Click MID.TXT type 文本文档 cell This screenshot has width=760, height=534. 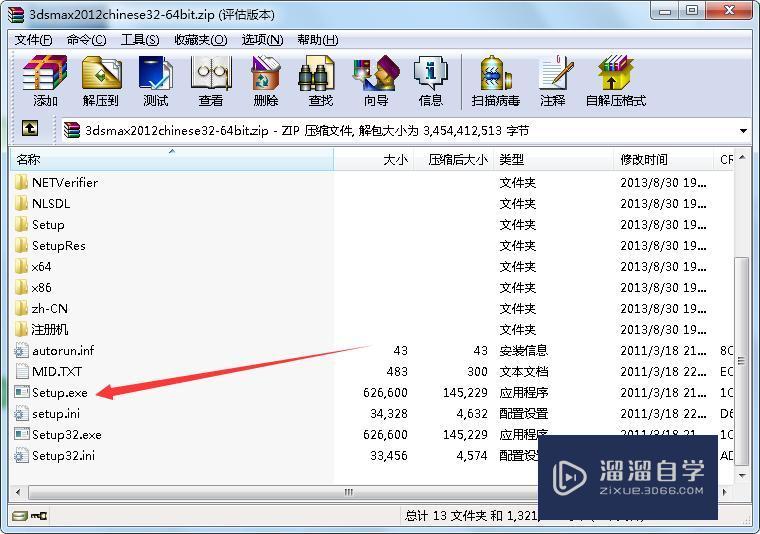coord(524,372)
